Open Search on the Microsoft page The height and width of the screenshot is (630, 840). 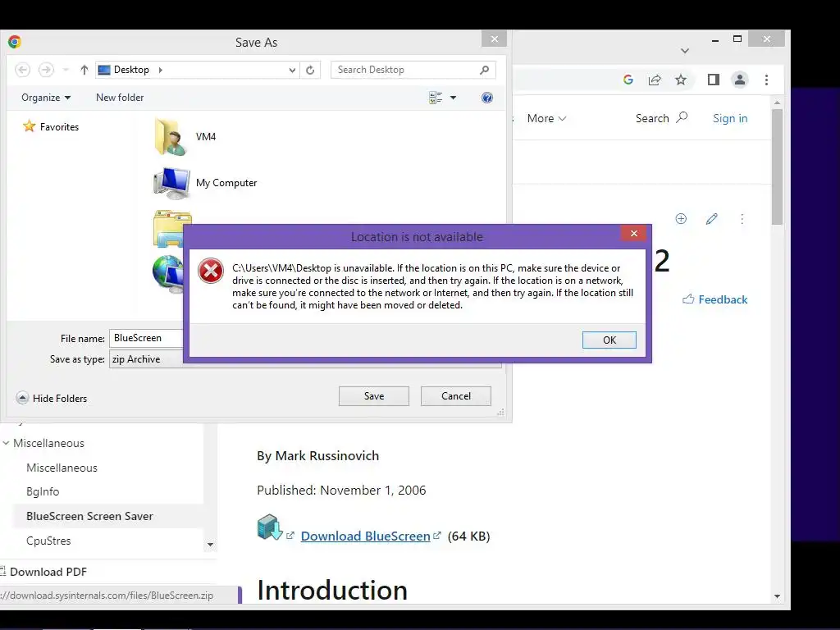tap(661, 118)
